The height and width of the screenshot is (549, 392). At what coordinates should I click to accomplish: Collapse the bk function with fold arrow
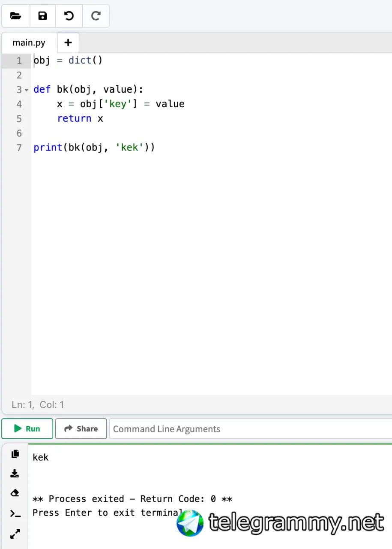[27, 90]
